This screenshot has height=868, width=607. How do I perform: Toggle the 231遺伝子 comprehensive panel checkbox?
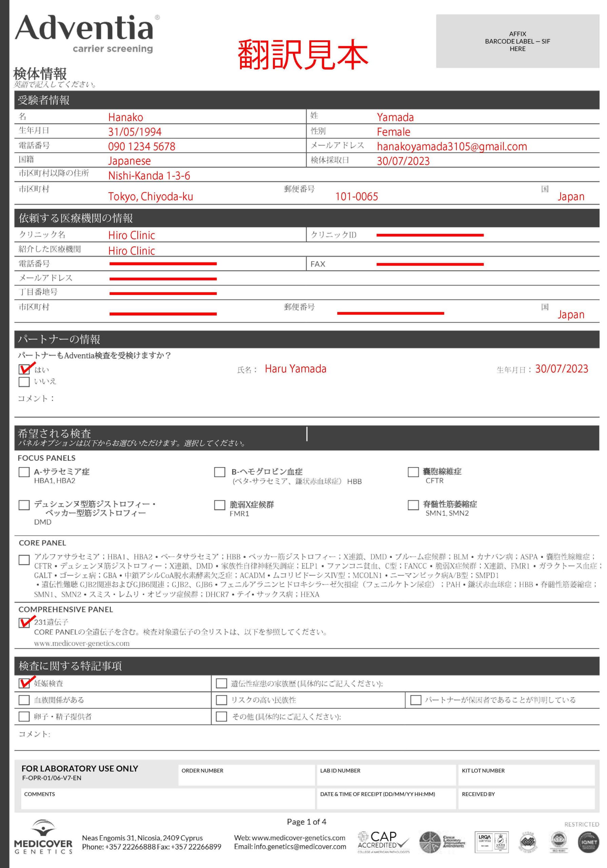24,623
